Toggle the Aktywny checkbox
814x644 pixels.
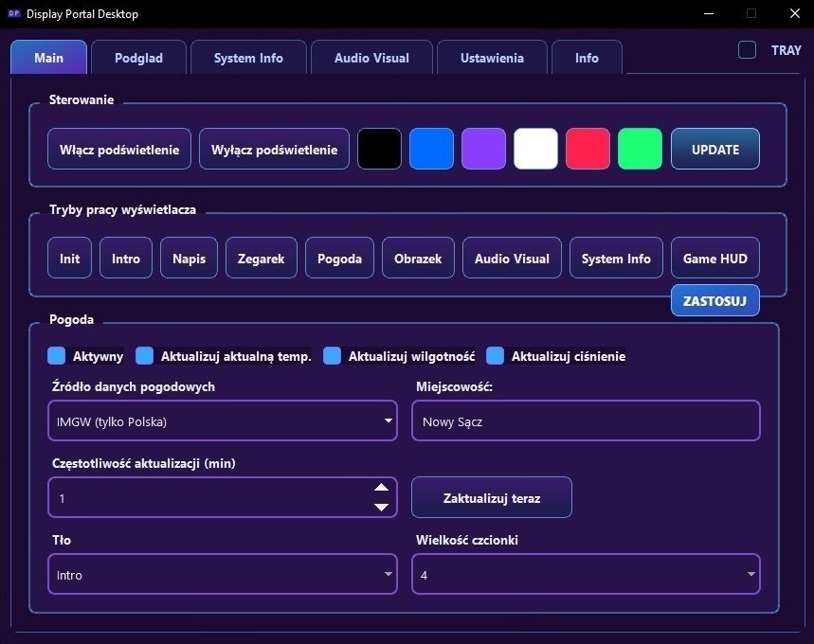click(57, 355)
